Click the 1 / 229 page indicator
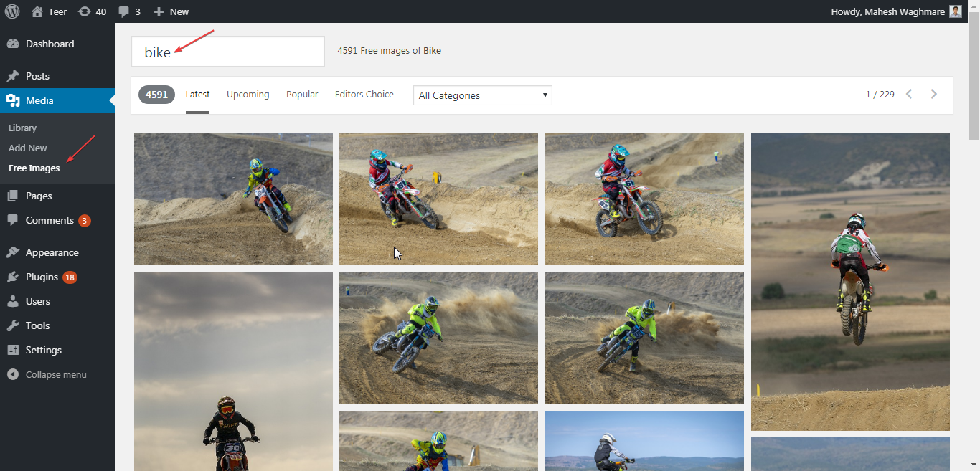Image resolution: width=980 pixels, height=471 pixels. click(x=880, y=94)
